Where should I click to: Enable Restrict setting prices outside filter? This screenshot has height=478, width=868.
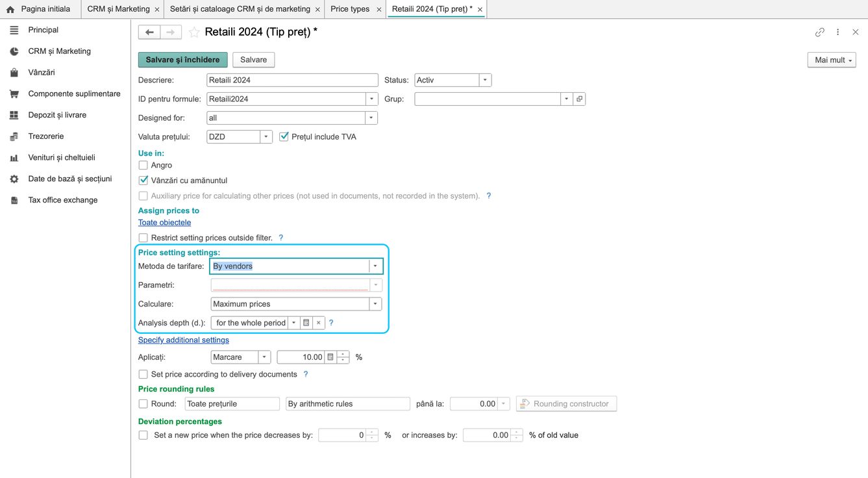pyautogui.click(x=143, y=238)
